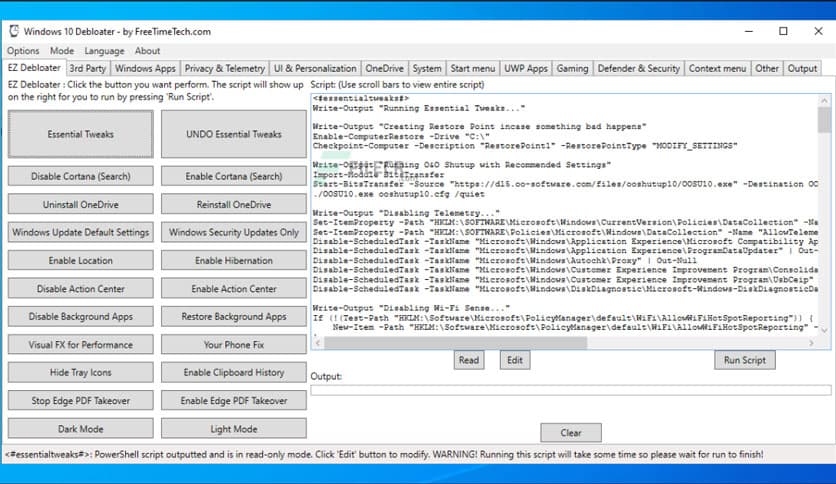836x484 pixels.
Task: Activate the Dark Mode button
Action: [81, 429]
